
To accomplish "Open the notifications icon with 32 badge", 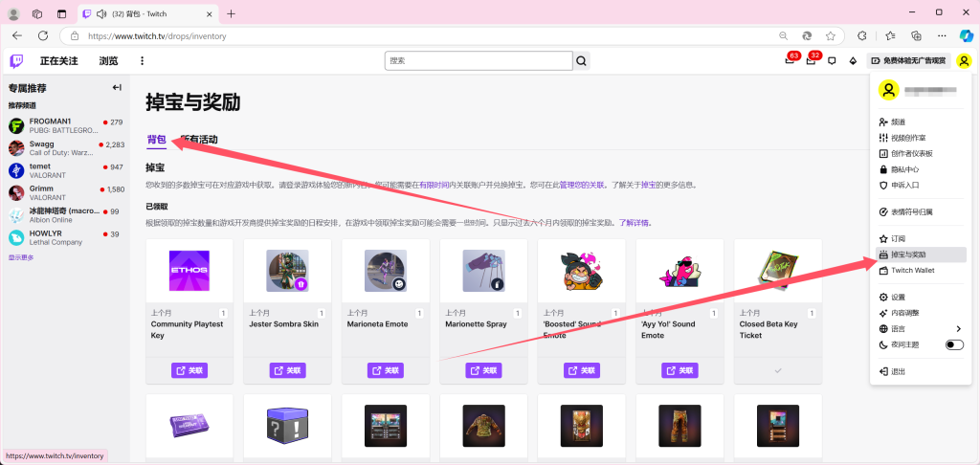I will coord(811,60).
